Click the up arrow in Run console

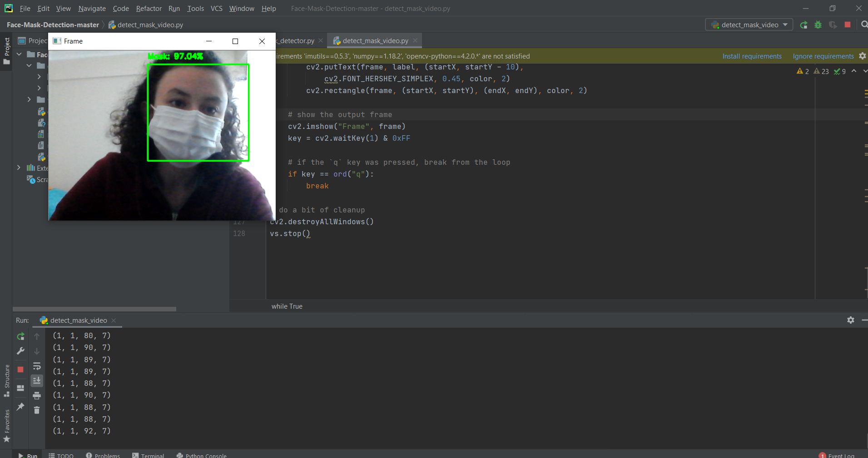(37, 336)
